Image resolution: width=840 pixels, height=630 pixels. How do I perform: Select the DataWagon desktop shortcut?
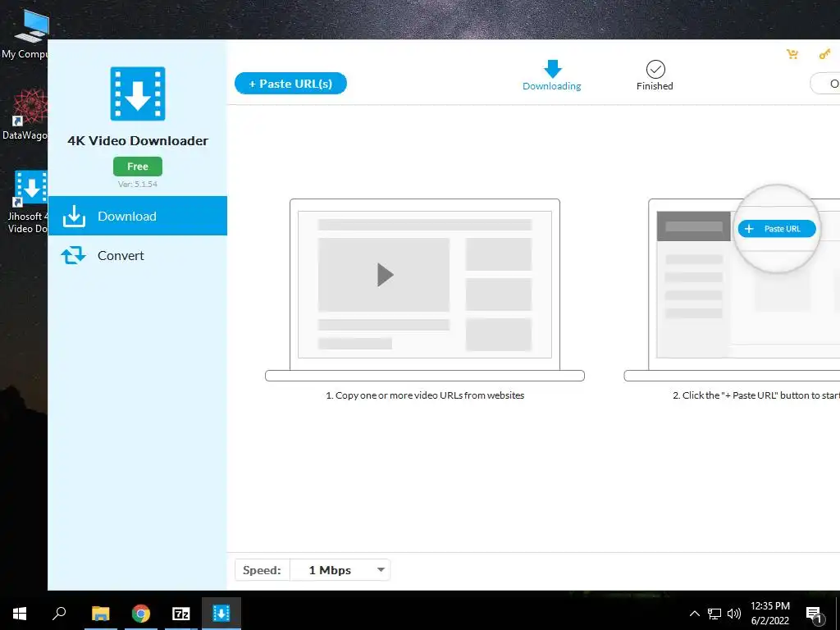25,115
